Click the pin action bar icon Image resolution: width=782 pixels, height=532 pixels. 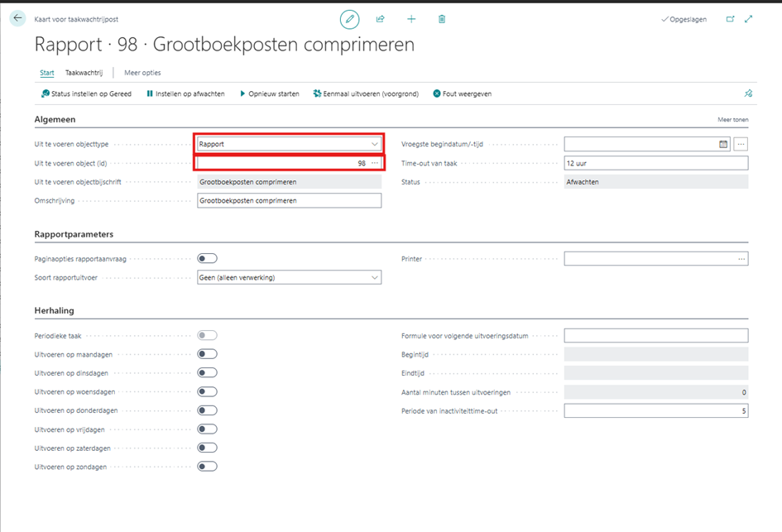[x=748, y=94]
